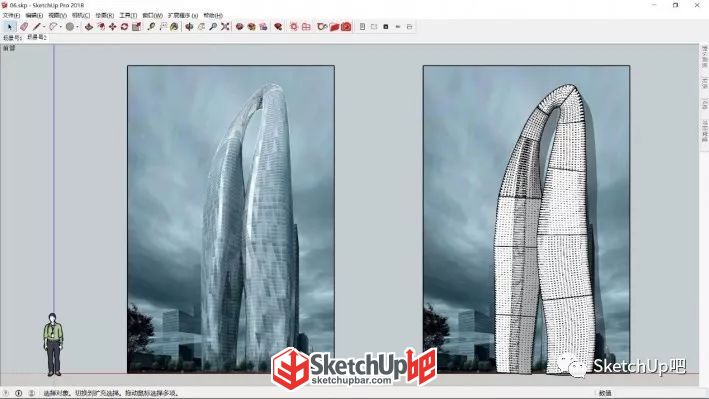Choose the Eraser tool
709x399 pixels.
(24, 27)
